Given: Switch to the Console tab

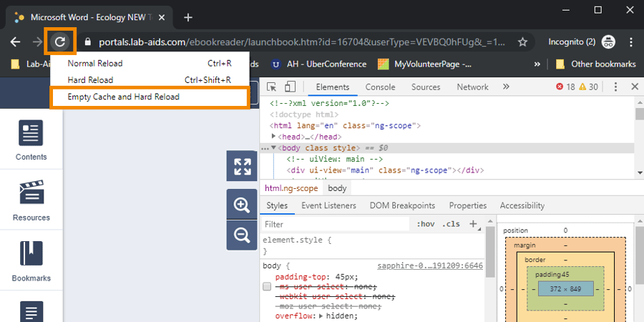Looking at the screenshot, I should point(380,87).
